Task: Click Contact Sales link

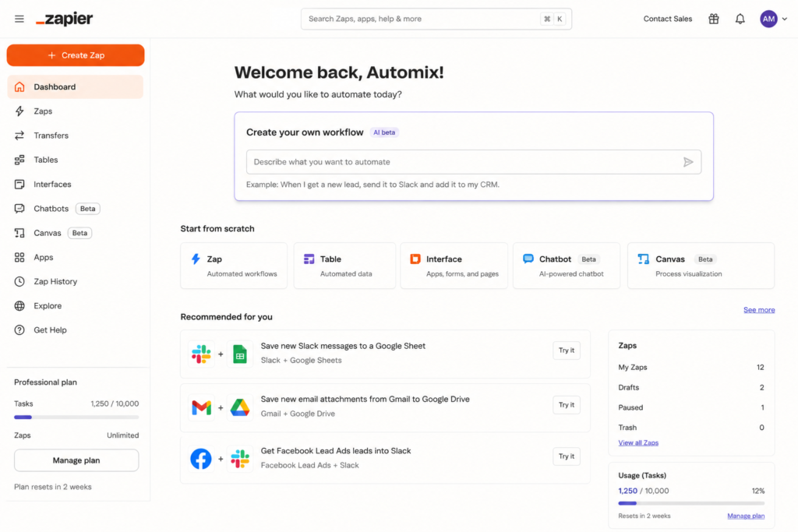Action: [668, 19]
